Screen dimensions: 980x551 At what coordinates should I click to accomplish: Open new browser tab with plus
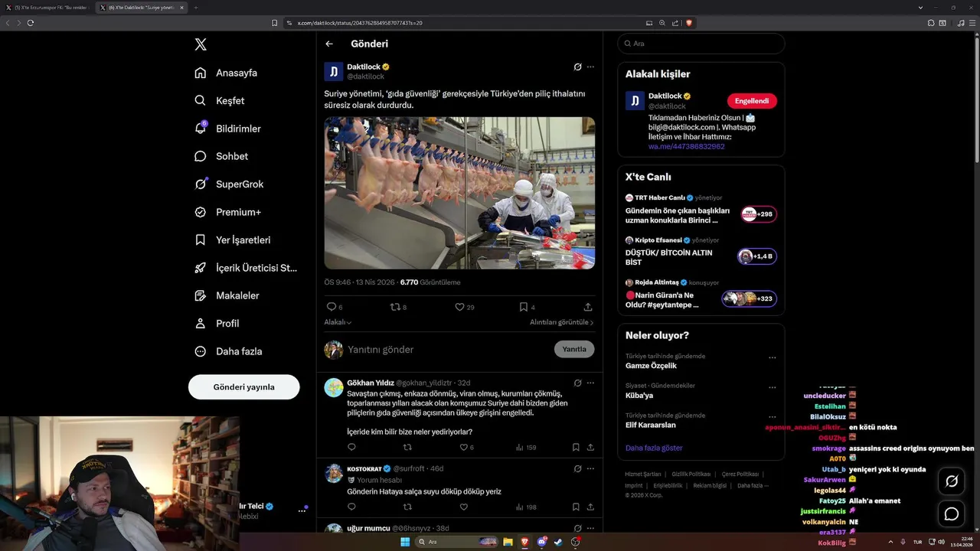(195, 7)
